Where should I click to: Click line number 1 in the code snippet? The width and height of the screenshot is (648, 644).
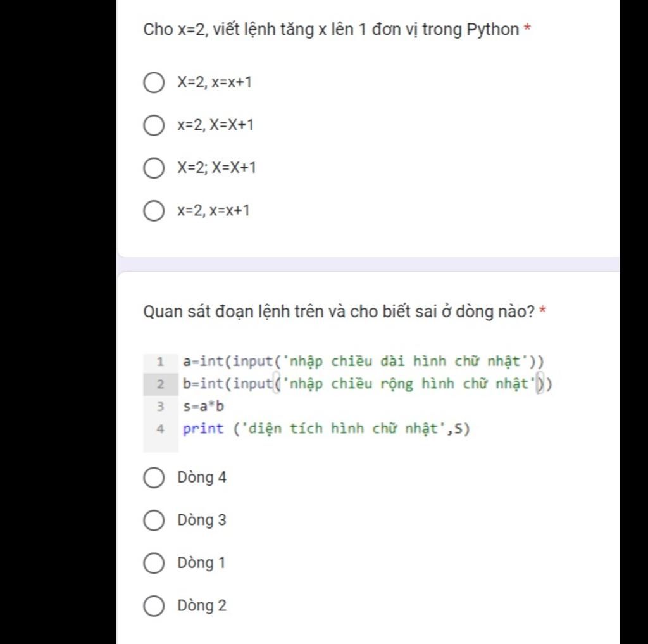tap(159, 362)
